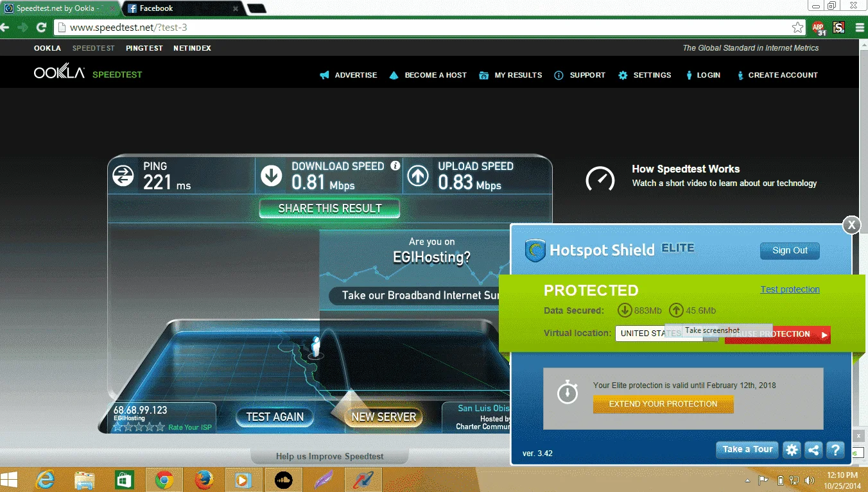Click the SHARE THIS RESULT button
868x492 pixels.
coord(329,208)
